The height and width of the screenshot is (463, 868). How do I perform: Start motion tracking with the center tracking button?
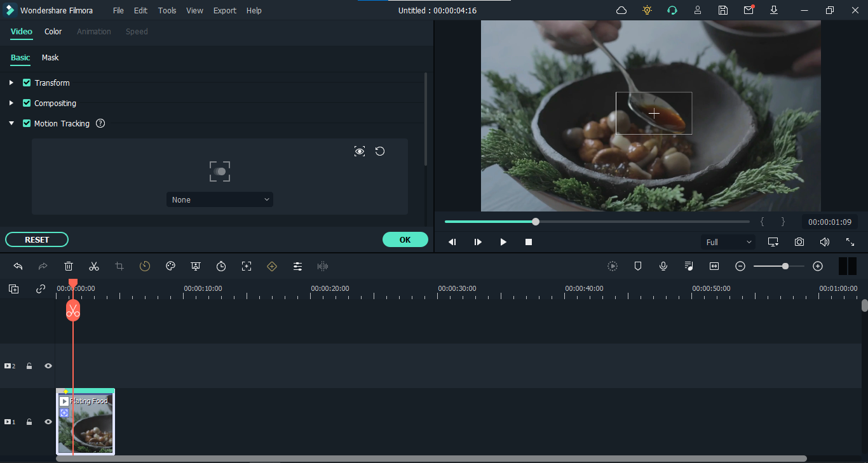[220, 171]
